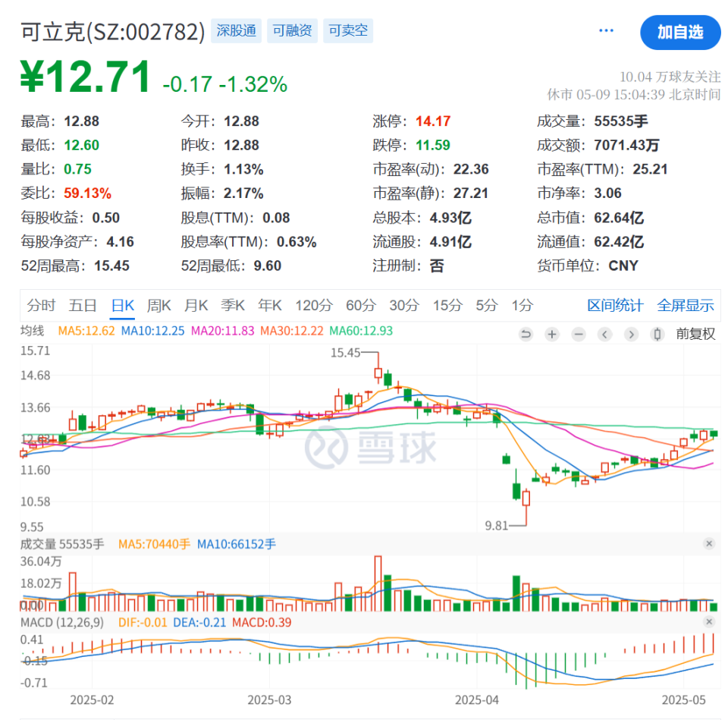Move chart right with right chevron icon
The image size is (728, 720).
[631, 334]
